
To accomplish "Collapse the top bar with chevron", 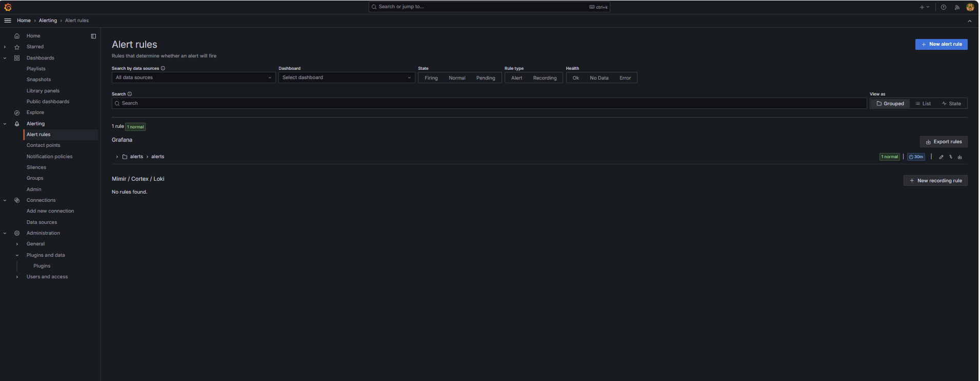I will click(969, 21).
